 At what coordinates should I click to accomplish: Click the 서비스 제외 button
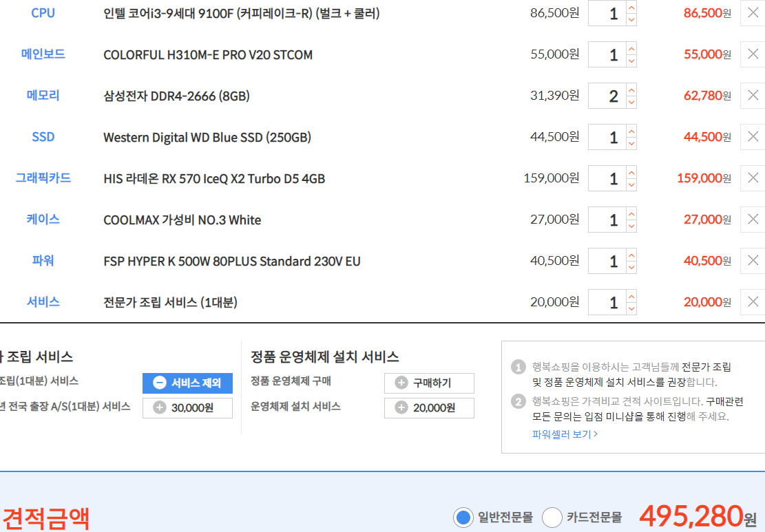click(x=187, y=383)
